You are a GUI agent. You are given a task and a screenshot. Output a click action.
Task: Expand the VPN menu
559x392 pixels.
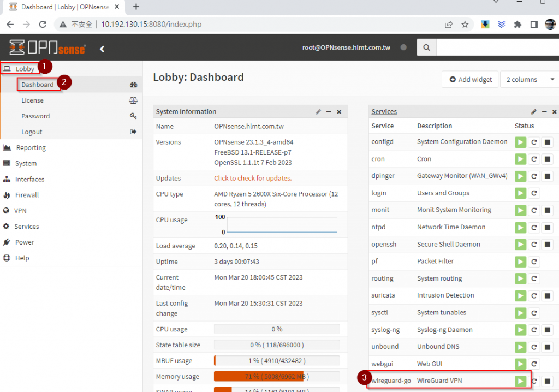tap(20, 210)
